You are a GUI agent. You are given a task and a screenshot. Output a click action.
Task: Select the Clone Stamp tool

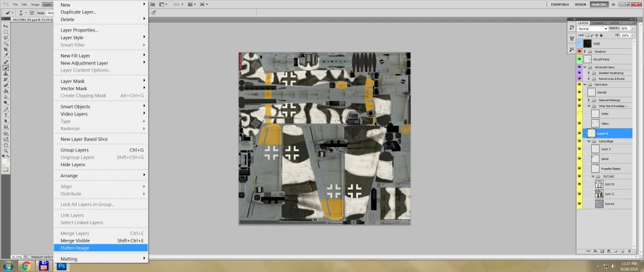pyautogui.click(x=6, y=73)
